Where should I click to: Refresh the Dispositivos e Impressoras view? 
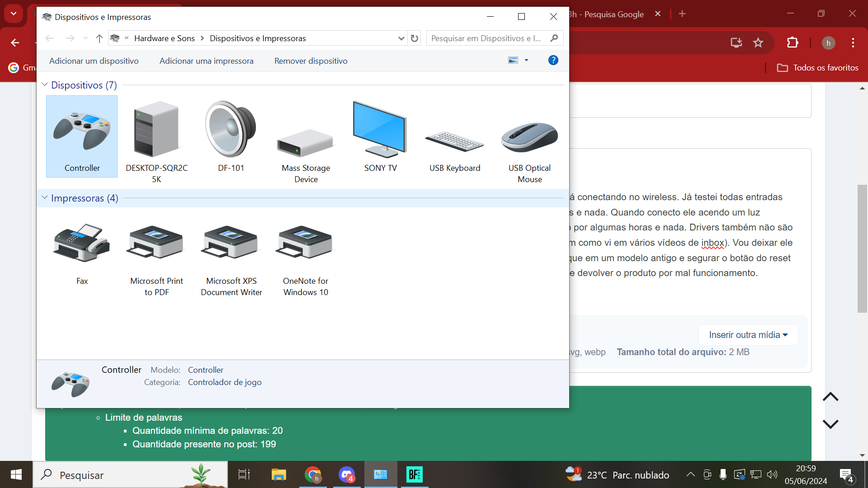point(415,38)
